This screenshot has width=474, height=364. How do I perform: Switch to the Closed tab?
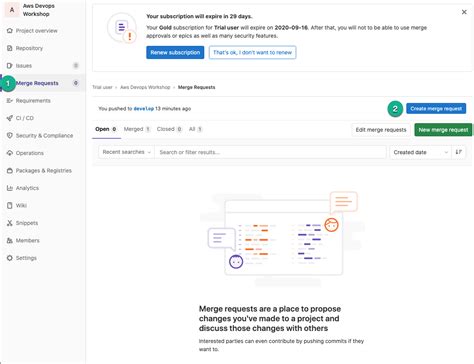click(169, 129)
